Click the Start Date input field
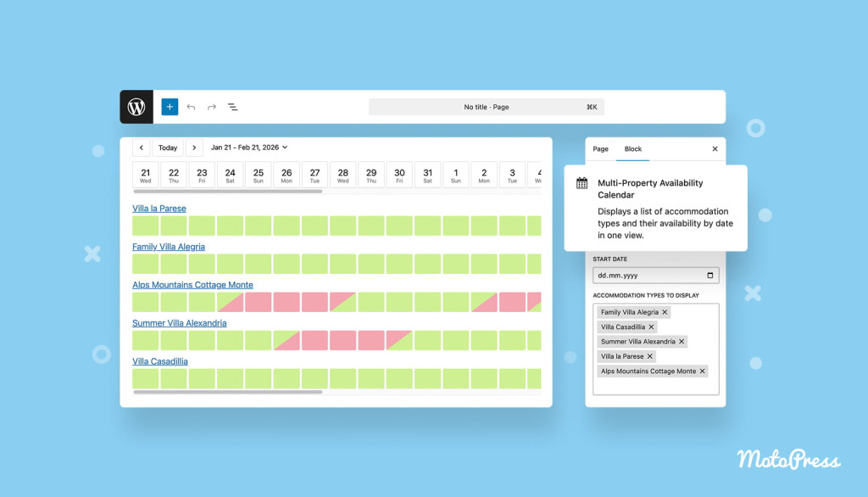Viewport: 868px width, 497px height. click(x=648, y=276)
